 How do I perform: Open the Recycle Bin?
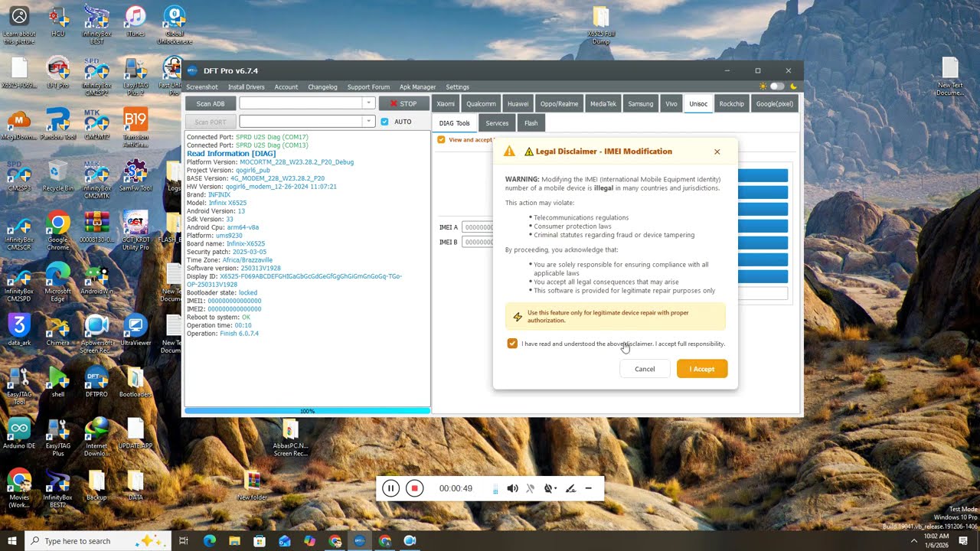[x=57, y=176]
